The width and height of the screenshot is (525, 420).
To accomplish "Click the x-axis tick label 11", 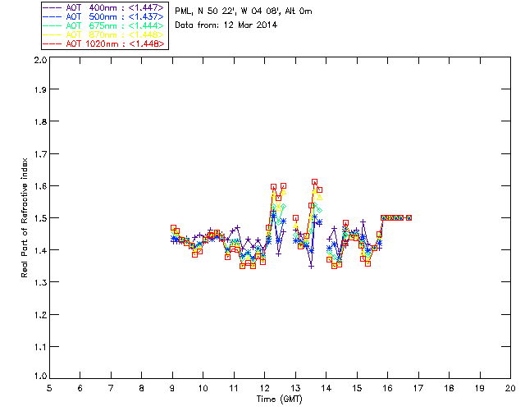I will 234,388.
